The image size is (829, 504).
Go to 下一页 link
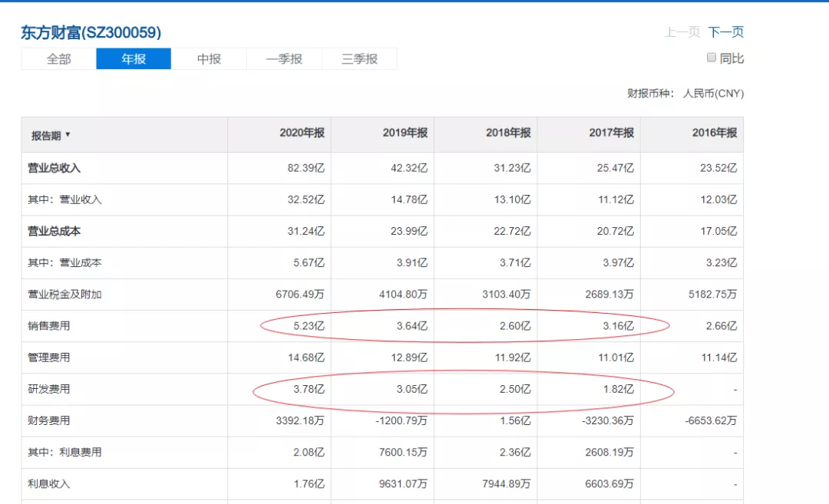click(725, 32)
